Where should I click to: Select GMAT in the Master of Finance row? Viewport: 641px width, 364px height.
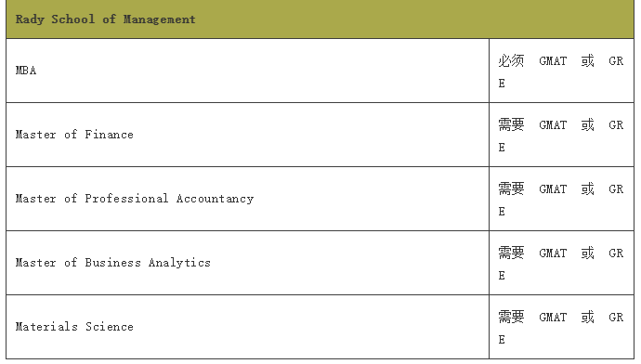[x=553, y=125]
